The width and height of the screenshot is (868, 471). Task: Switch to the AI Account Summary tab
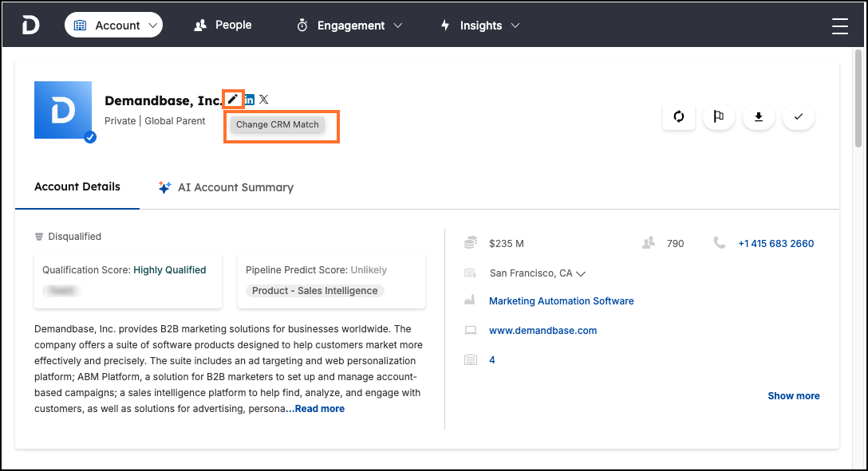point(226,187)
